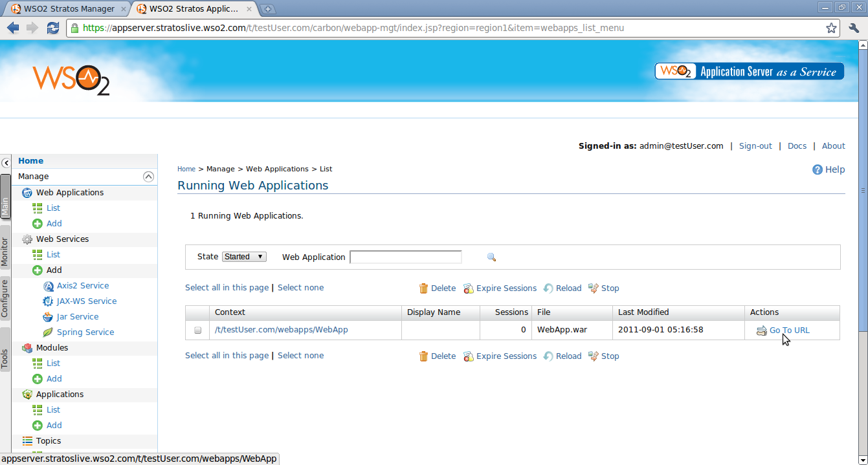
Task: Click the Sign-out link
Action: (755, 146)
